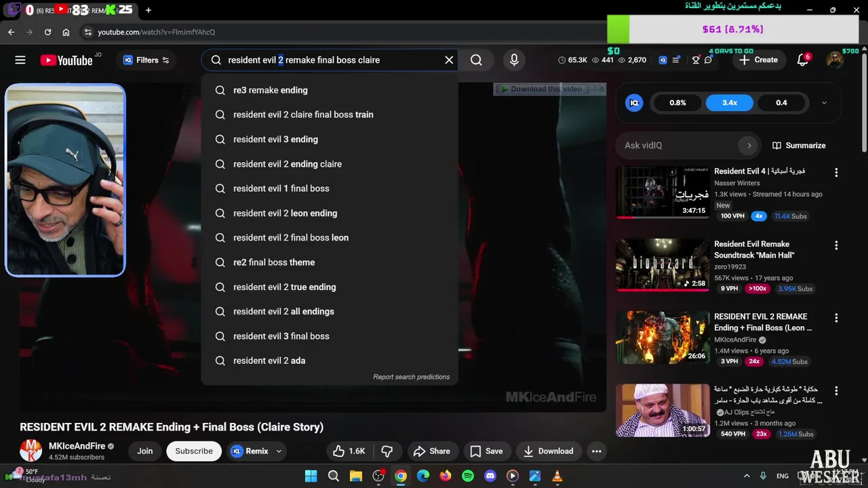The width and height of the screenshot is (868, 488).
Task: Dislike the video with thumbs down
Action: [387, 451]
